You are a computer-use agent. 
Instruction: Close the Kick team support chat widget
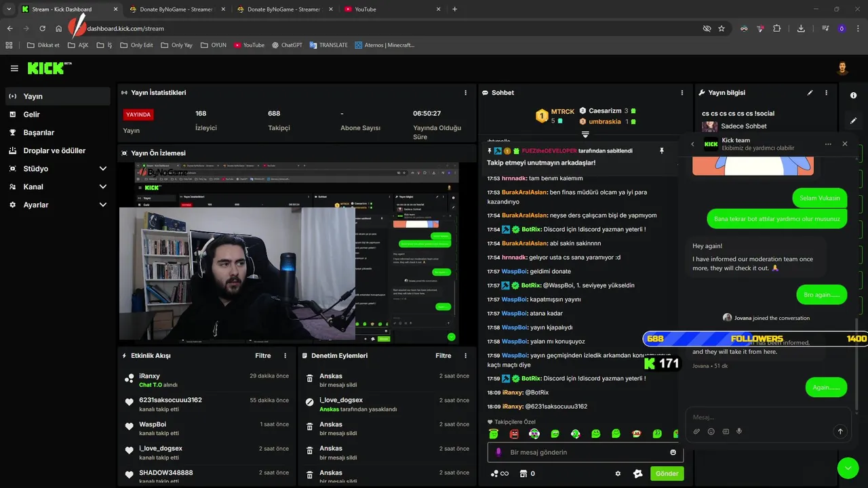[845, 144]
